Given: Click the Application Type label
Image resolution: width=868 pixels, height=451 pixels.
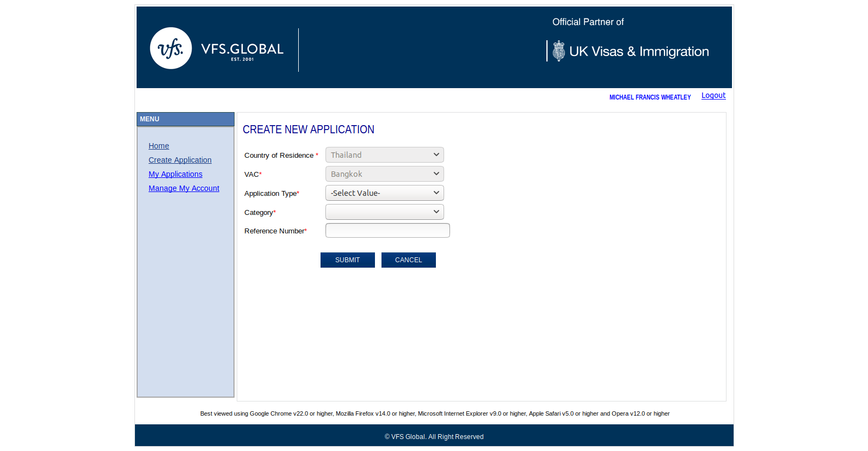Looking at the screenshot, I should coord(270,194).
